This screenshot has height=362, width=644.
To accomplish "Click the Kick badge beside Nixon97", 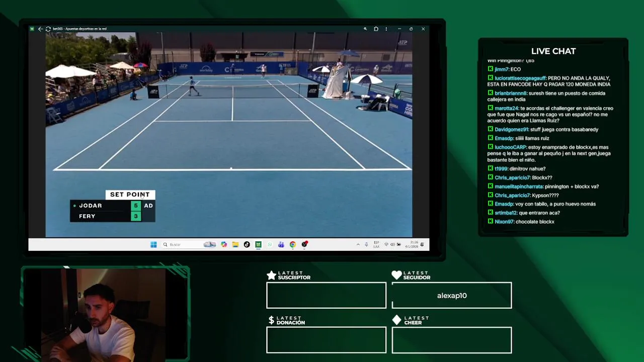I will 491,221.
